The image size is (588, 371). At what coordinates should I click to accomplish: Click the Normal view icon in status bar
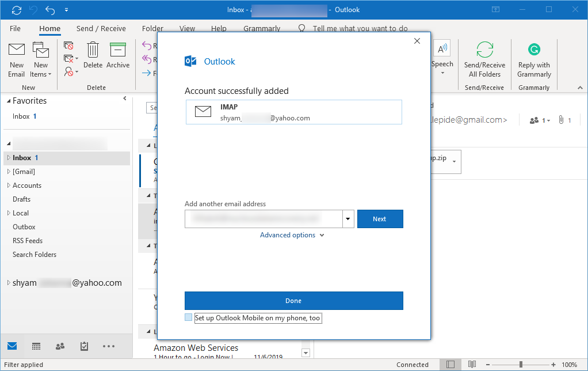[x=450, y=364]
